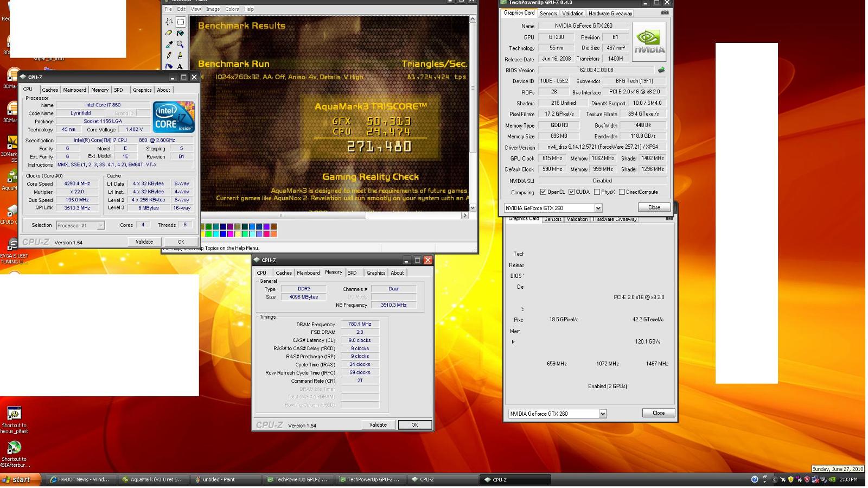Choose the Fill With Color bucket tool

[x=181, y=33]
